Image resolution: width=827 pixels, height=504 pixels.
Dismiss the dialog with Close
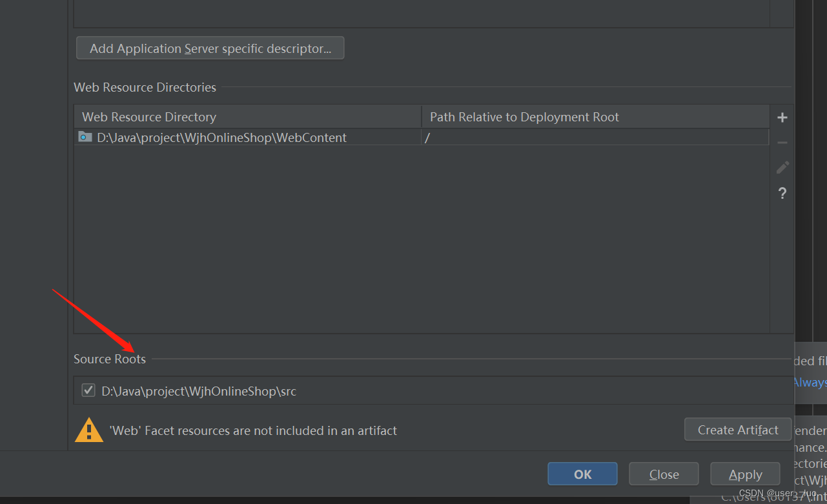click(x=663, y=473)
